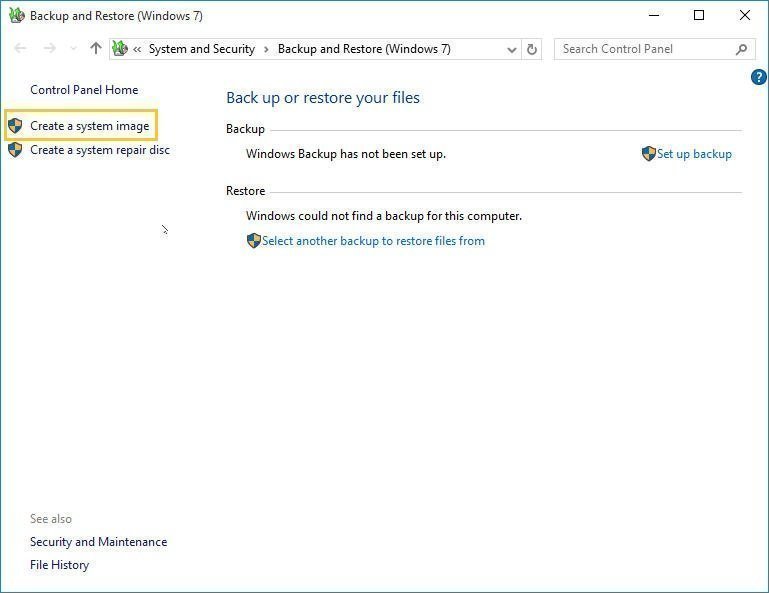The image size is (769, 593).
Task: Open the recent locations dropdown arrow
Action: tap(74, 49)
